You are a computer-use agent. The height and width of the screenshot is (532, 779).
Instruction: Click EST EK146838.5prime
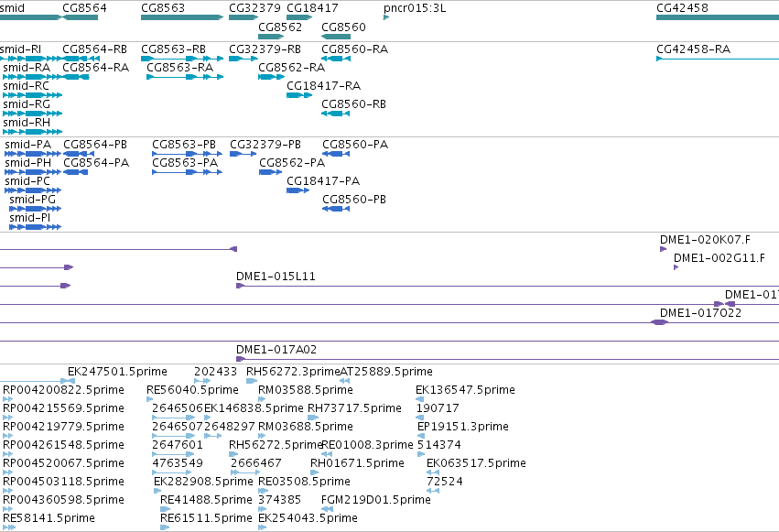pyautogui.click(x=254, y=408)
